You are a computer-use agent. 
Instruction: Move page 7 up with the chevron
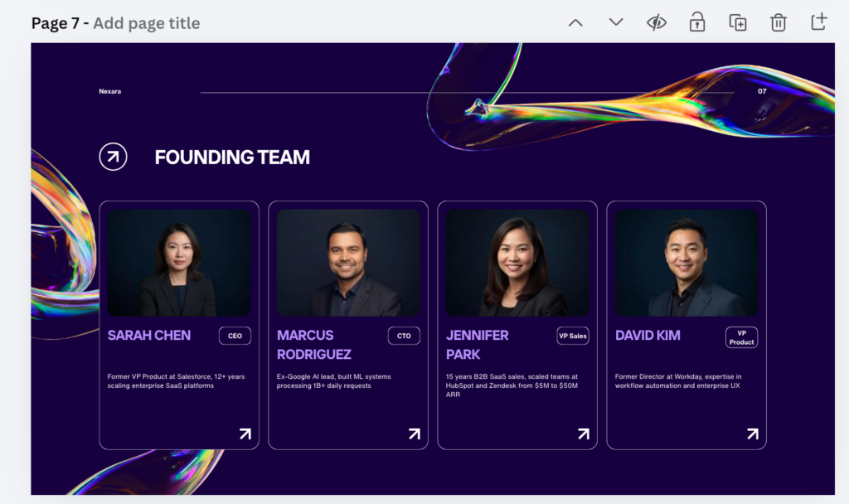575,22
